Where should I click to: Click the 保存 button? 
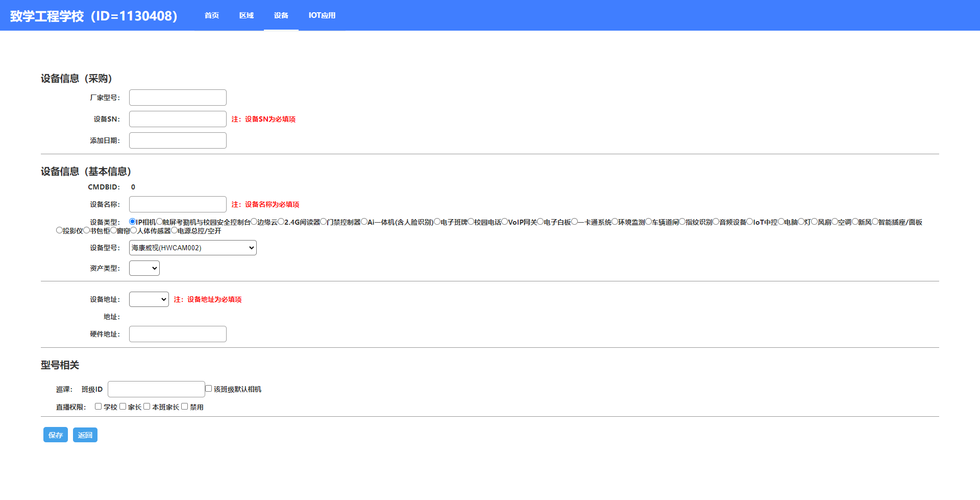click(55, 435)
